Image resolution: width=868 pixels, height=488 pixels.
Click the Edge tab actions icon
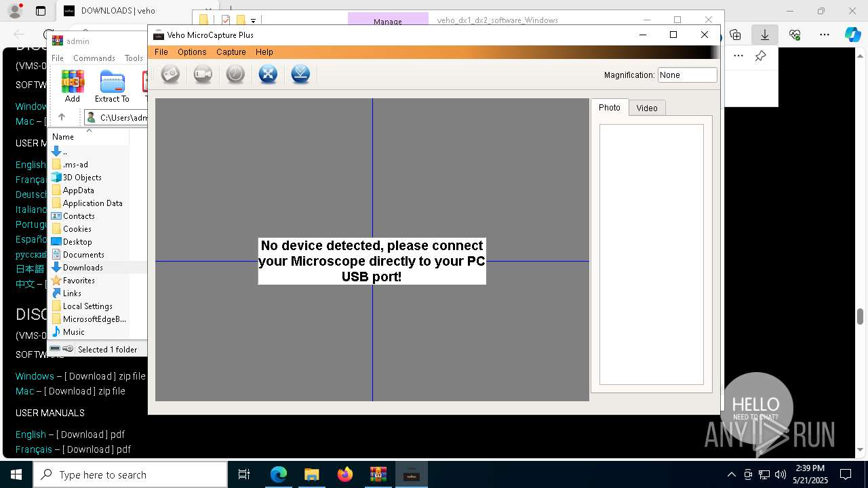[x=41, y=11]
